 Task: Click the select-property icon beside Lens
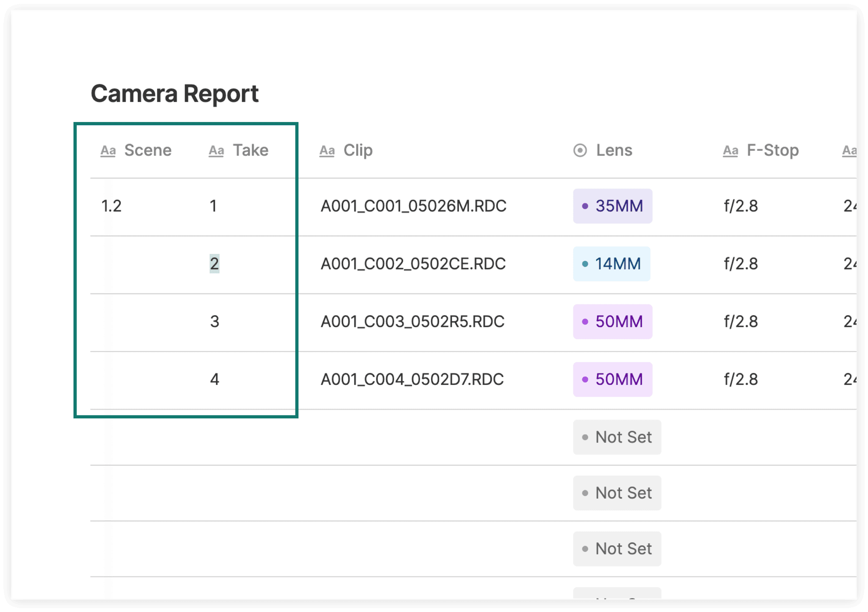[580, 150]
